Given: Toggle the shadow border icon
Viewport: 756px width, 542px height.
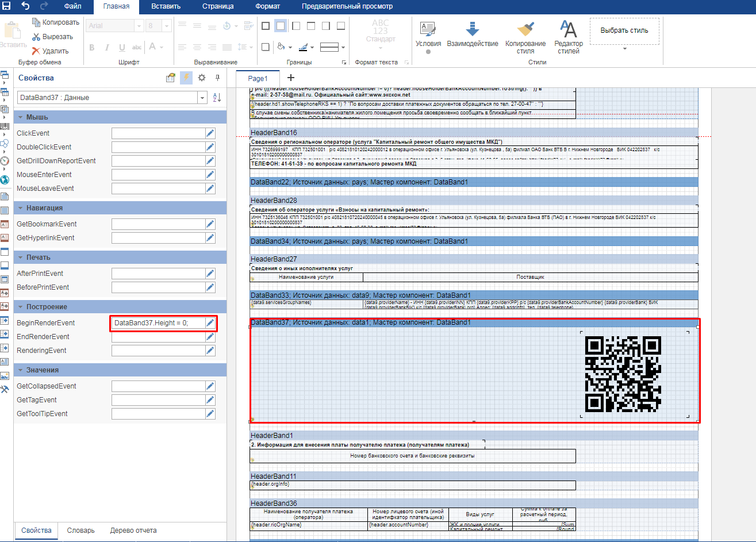Looking at the screenshot, I should pyautogui.click(x=266, y=47).
